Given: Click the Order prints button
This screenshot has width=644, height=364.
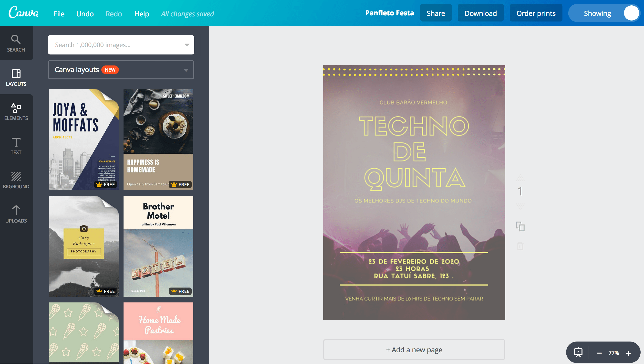Looking at the screenshot, I should [536, 13].
